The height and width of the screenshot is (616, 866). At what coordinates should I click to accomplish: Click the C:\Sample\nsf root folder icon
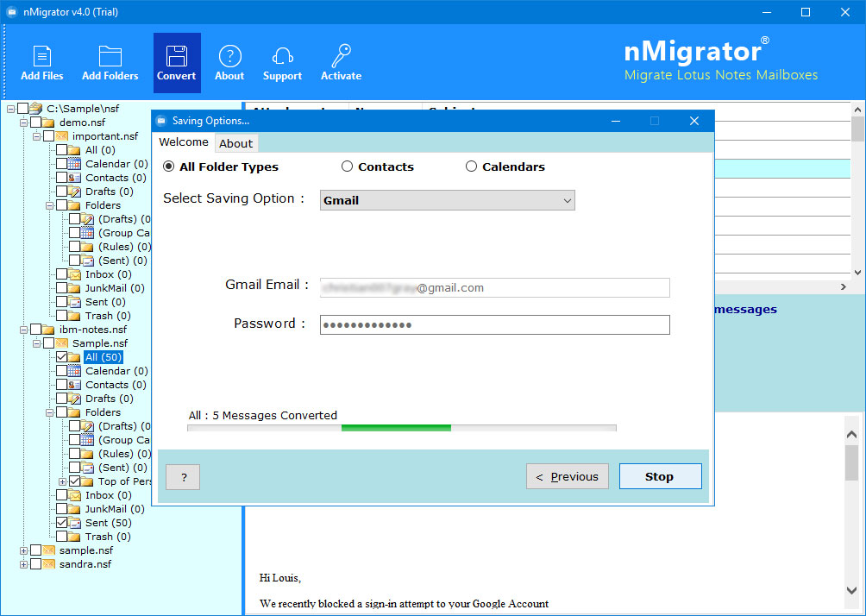pos(36,109)
